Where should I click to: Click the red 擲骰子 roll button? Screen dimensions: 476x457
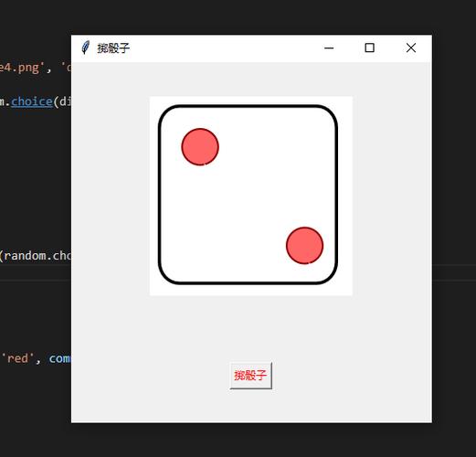(250, 376)
